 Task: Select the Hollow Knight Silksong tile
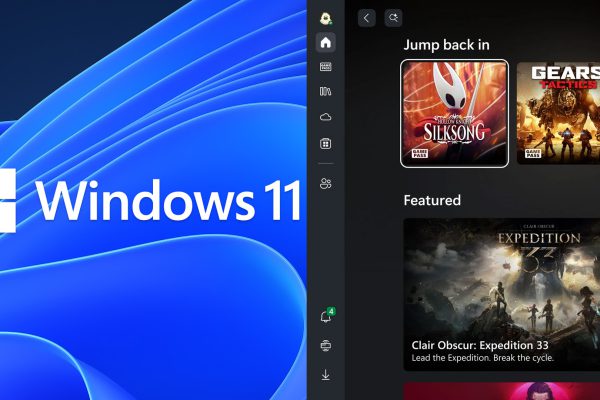tap(454, 112)
